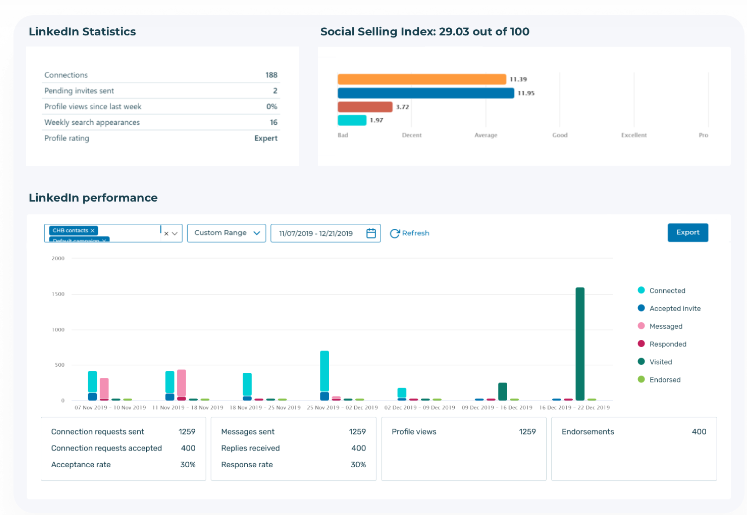Remove the CHB contacts filter tag
This screenshot has width=747, height=515.
click(x=92, y=231)
